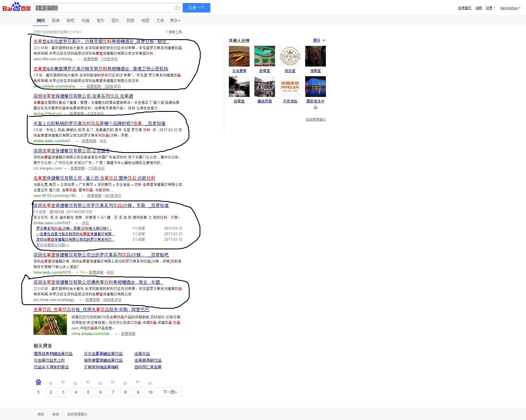Open the 设置 dropdown menu
The image size is (526, 420).
click(491, 8)
